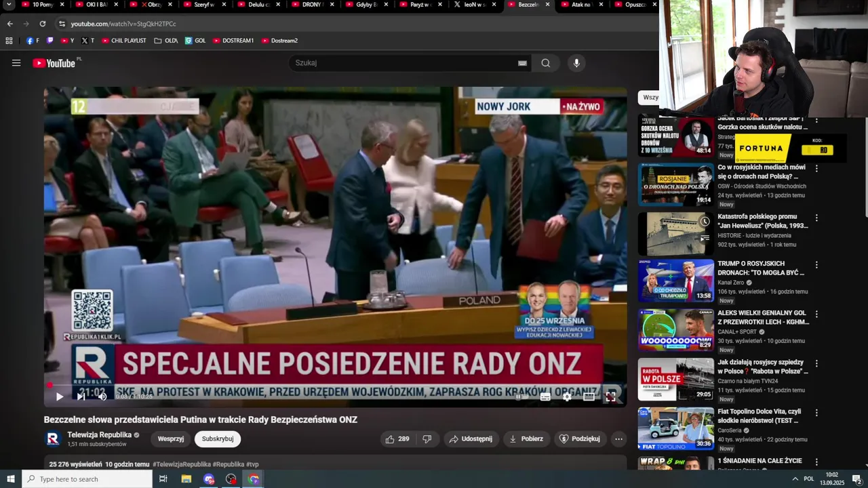The height and width of the screenshot is (488, 868).
Task: Open the Facebook bookmark
Action: [33, 41]
